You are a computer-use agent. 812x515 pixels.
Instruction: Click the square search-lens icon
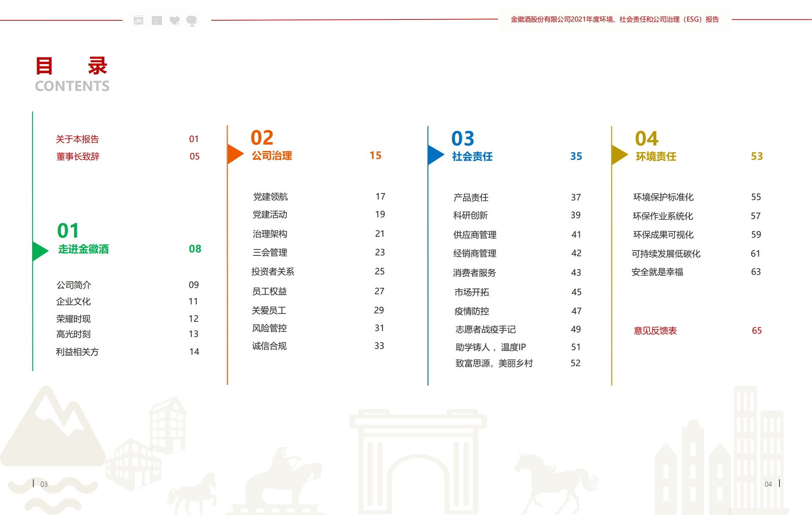point(156,21)
